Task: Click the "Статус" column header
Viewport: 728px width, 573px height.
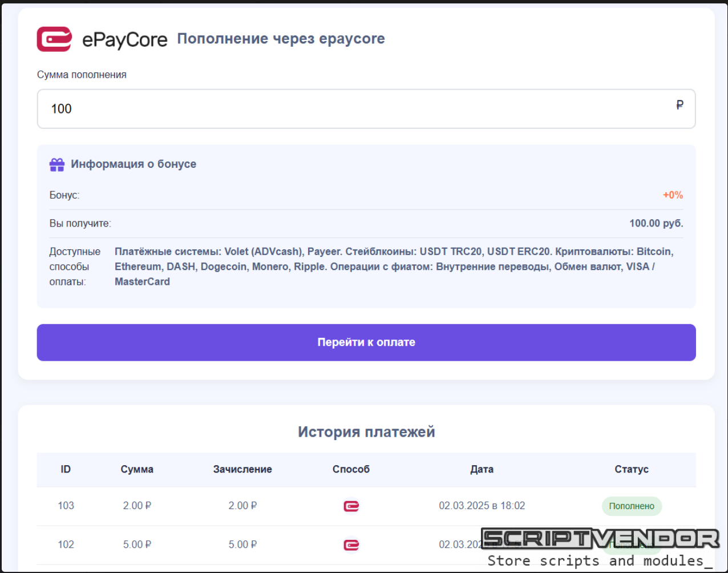Action: [632, 469]
